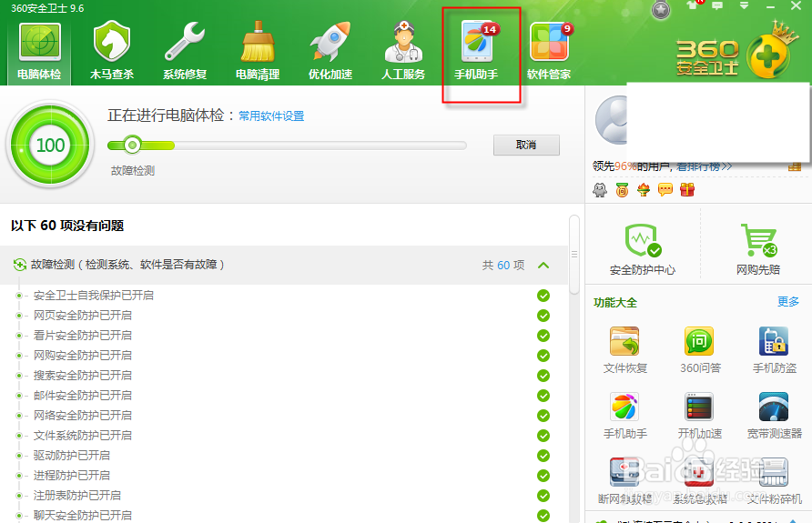Click the green check for 进程防护已开启

tap(543, 476)
